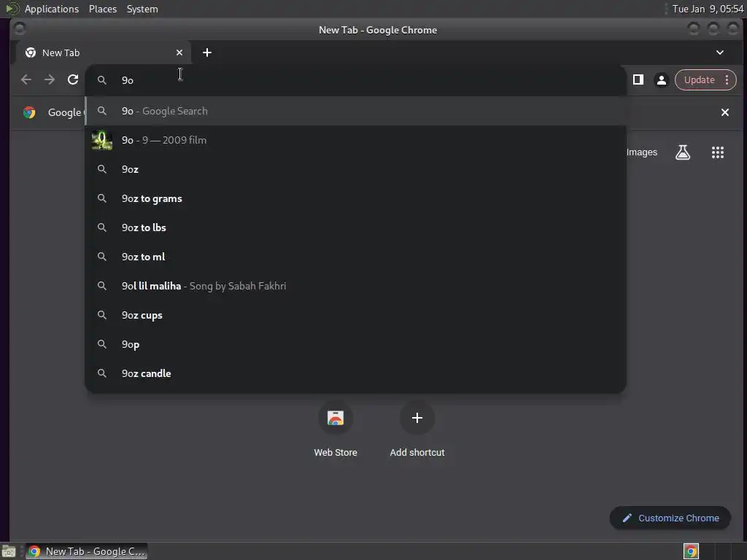The image size is (747, 560).
Task: Choose the '9op' suggestion
Action: click(x=355, y=344)
